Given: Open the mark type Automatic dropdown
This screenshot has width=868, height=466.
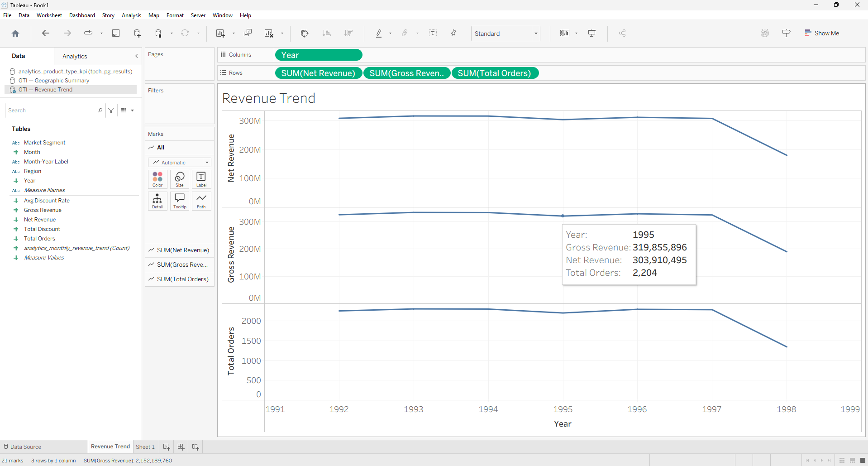Looking at the screenshot, I should click(180, 163).
